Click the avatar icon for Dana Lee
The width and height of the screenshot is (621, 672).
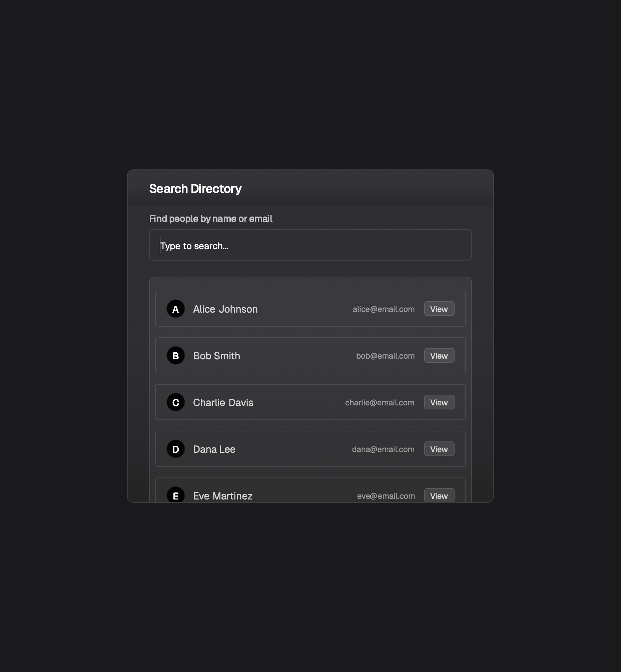[x=175, y=449]
